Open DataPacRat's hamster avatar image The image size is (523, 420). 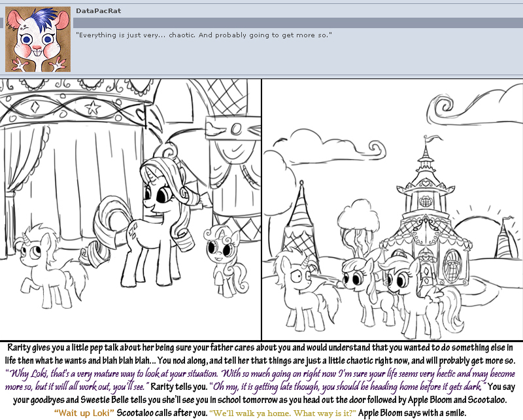point(38,39)
